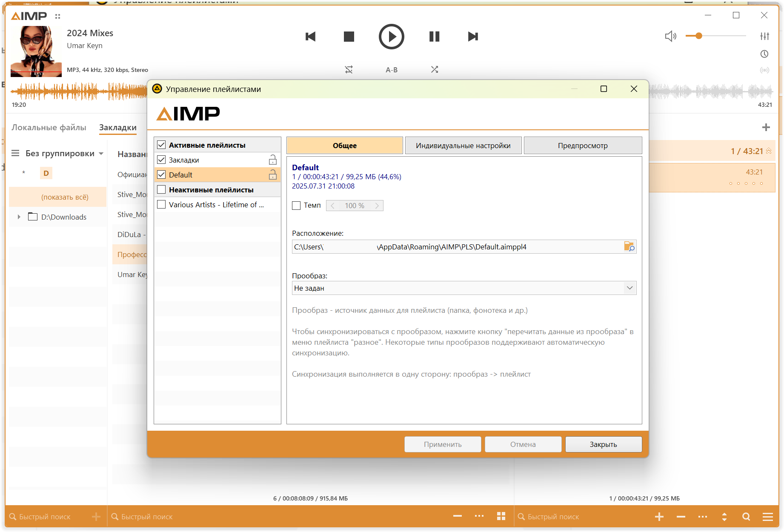Switch to the Закладки tab

click(118, 127)
